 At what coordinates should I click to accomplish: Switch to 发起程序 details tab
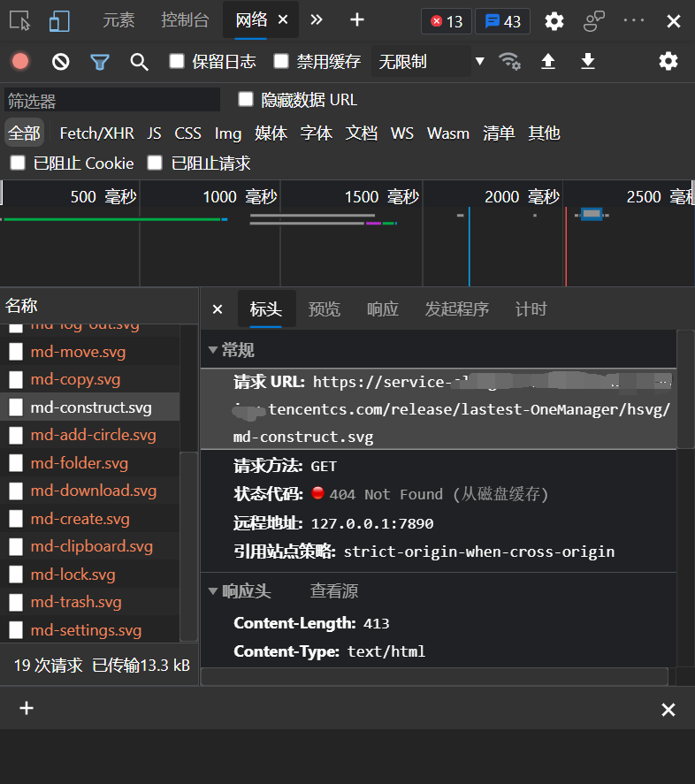pos(457,309)
